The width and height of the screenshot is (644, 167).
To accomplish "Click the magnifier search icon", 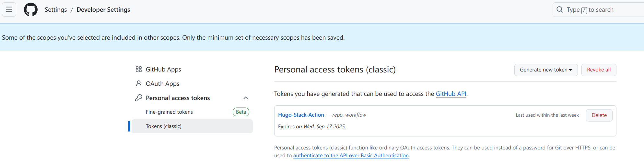I will 560,10.
